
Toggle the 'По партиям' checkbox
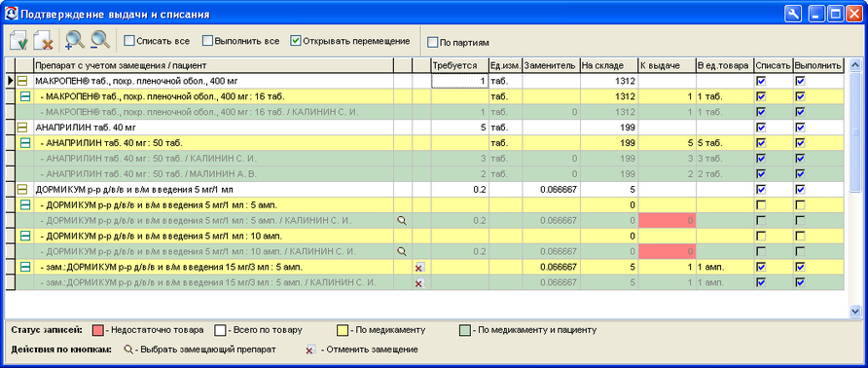(x=432, y=42)
